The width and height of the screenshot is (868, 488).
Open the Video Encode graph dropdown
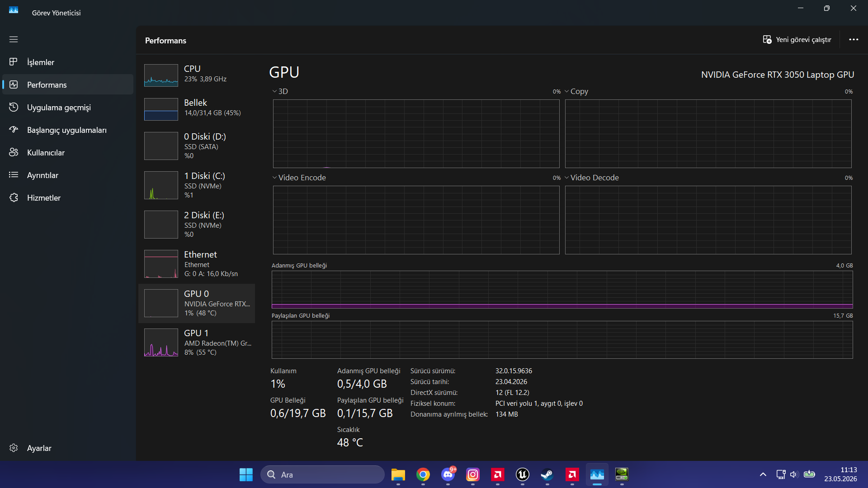coord(299,178)
